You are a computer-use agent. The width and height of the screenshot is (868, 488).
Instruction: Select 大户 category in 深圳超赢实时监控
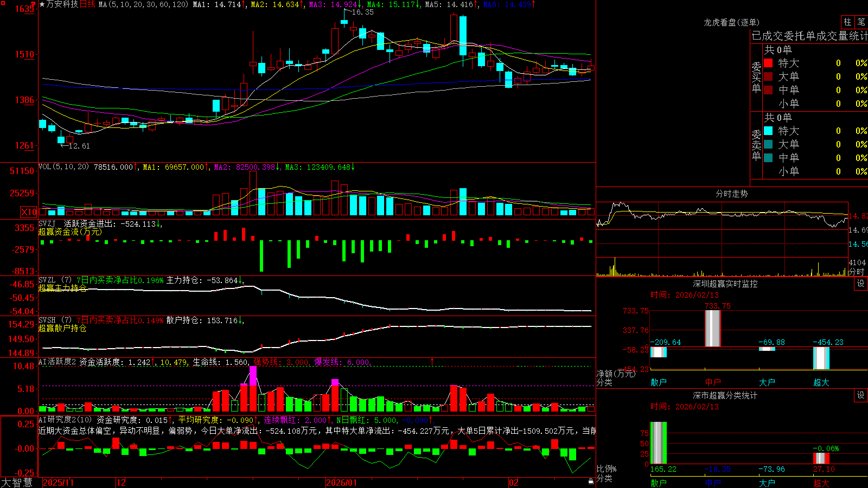tap(767, 382)
